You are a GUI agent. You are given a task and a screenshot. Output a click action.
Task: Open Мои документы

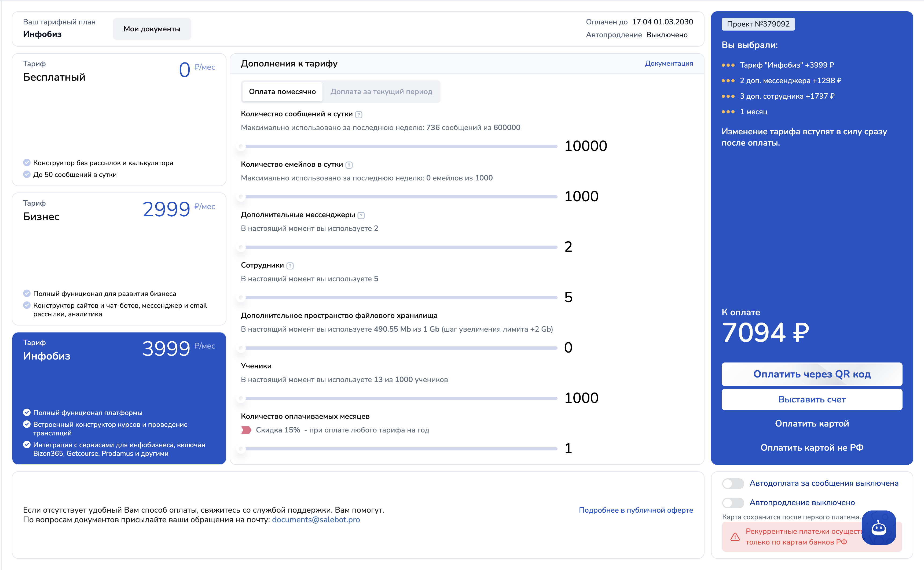152,29
